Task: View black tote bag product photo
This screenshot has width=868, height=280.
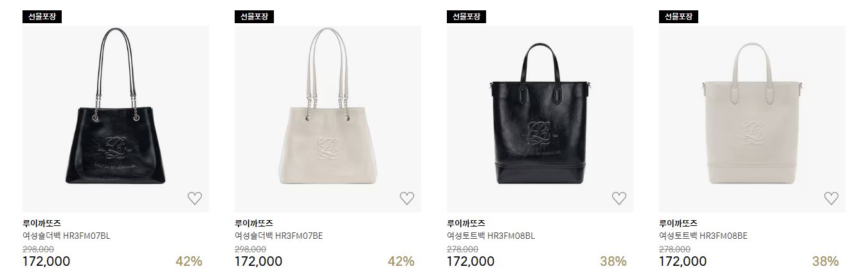Action: pyautogui.click(x=540, y=119)
